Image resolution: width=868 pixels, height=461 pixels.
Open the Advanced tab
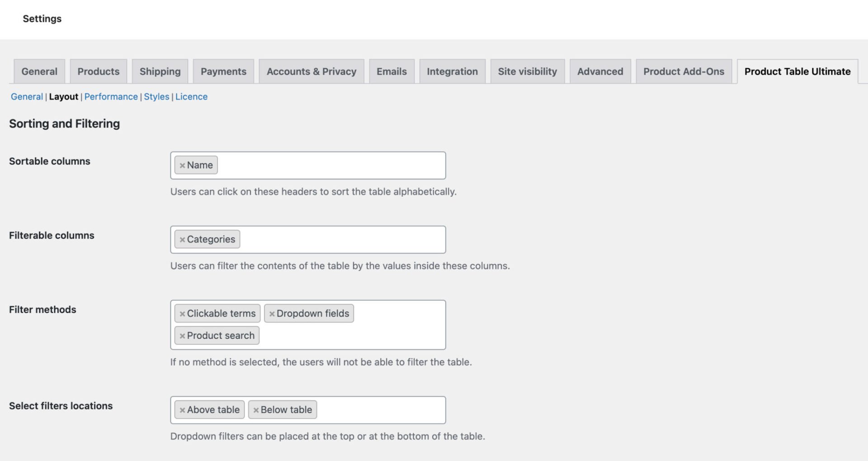click(x=600, y=71)
